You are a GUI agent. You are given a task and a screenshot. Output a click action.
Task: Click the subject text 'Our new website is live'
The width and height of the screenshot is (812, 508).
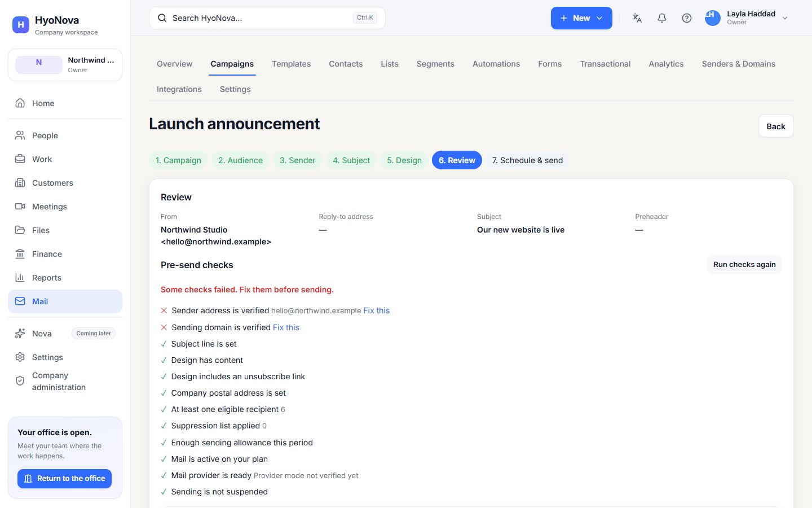coord(520,230)
